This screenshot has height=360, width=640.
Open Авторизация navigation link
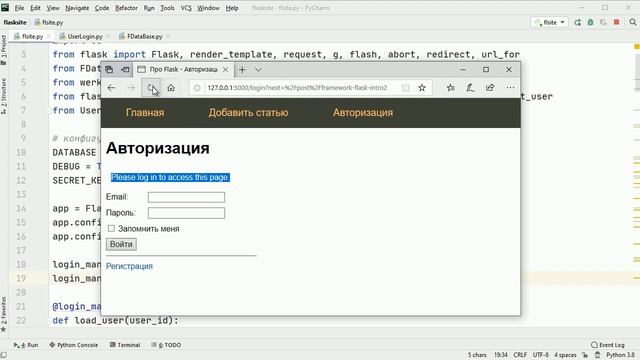point(363,113)
